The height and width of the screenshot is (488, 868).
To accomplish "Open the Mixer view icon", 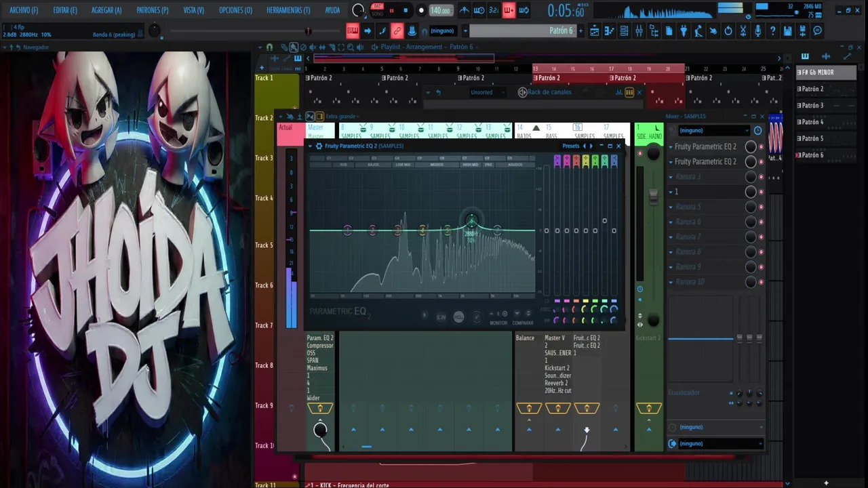I will pos(639,30).
